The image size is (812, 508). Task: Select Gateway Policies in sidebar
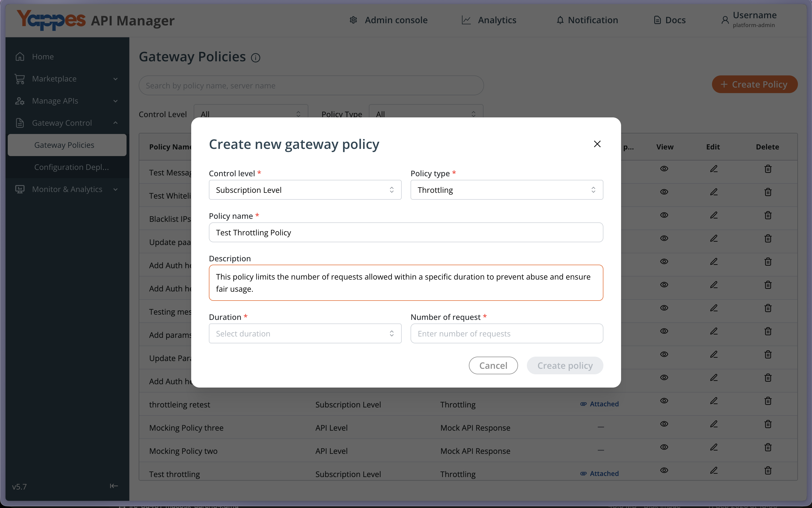67,145
